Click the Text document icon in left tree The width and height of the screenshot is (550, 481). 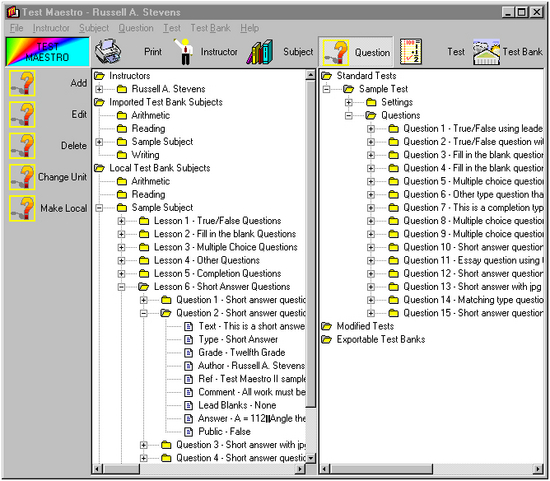[x=189, y=327]
